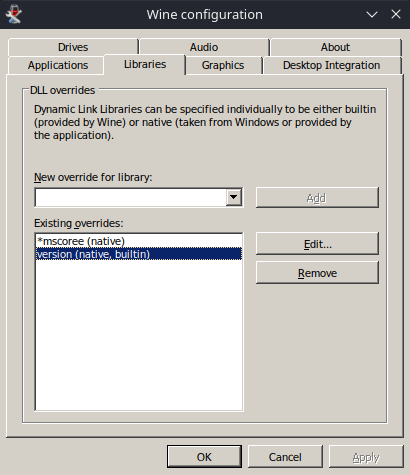The image size is (410, 475).
Task: Cancel the Wine configuration dialog
Action: click(285, 457)
